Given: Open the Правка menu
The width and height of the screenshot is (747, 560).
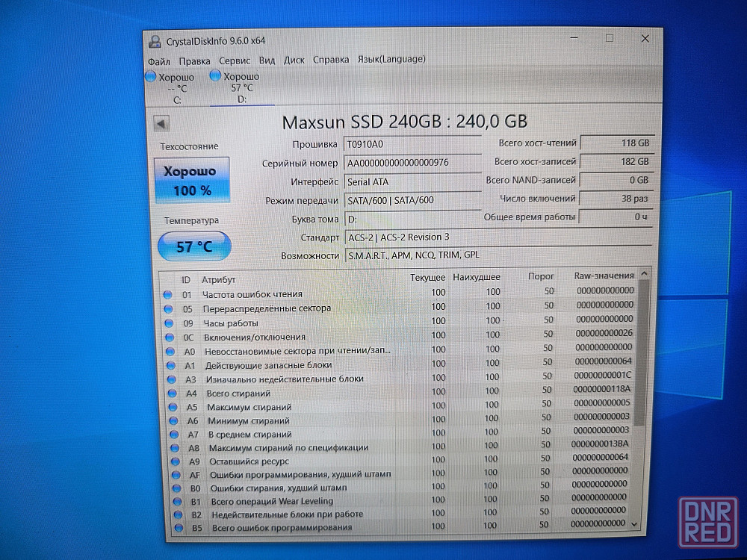Looking at the screenshot, I should coord(194,61).
